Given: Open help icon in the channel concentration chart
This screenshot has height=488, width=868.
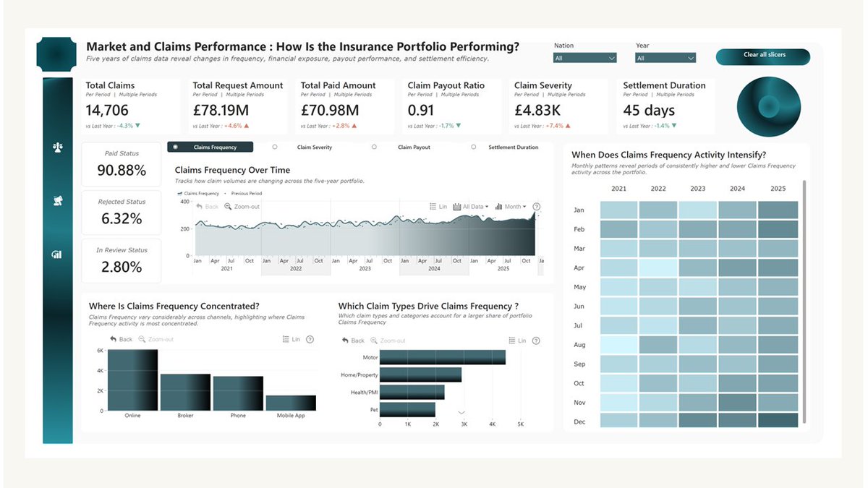Looking at the screenshot, I should [x=310, y=339].
